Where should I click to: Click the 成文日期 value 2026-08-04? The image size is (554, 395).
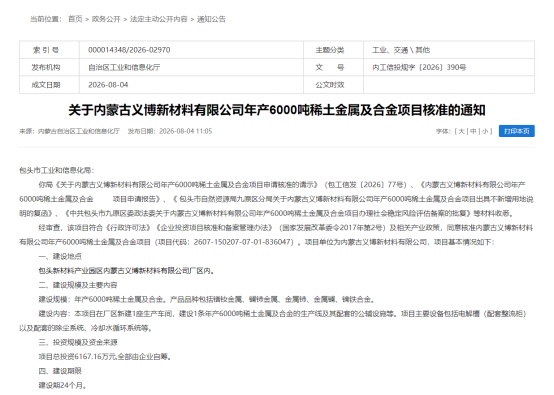coord(108,85)
